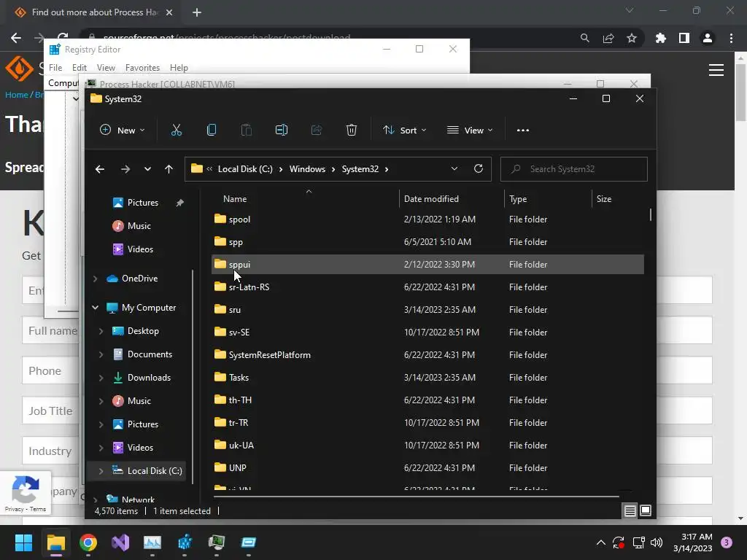Image resolution: width=747 pixels, height=560 pixels.
Task: Open SourceForge hamburger menu
Action: [716, 70]
